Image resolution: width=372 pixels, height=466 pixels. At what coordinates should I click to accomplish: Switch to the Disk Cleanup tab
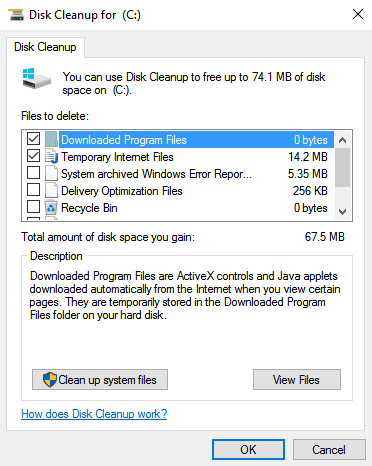point(45,47)
